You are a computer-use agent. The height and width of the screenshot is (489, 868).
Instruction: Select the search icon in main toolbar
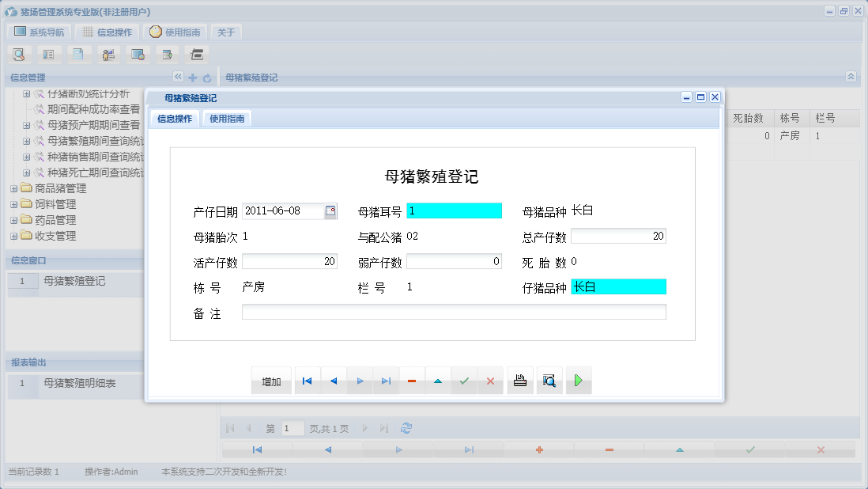[x=18, y=54]
